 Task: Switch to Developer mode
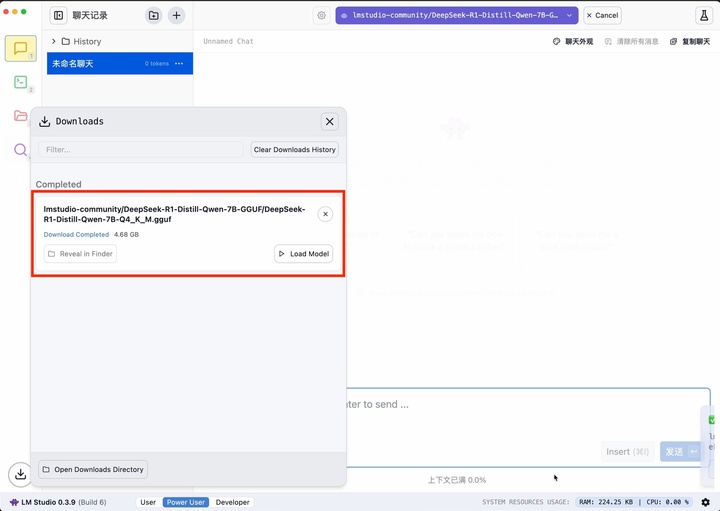click(x=232, y=502)
